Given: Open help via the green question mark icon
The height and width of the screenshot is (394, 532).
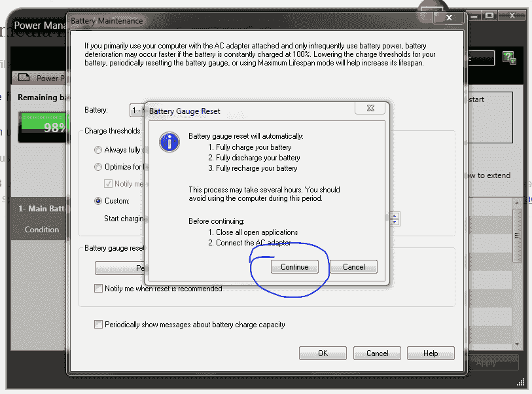Looking at the screenshot, I should 508,58.
